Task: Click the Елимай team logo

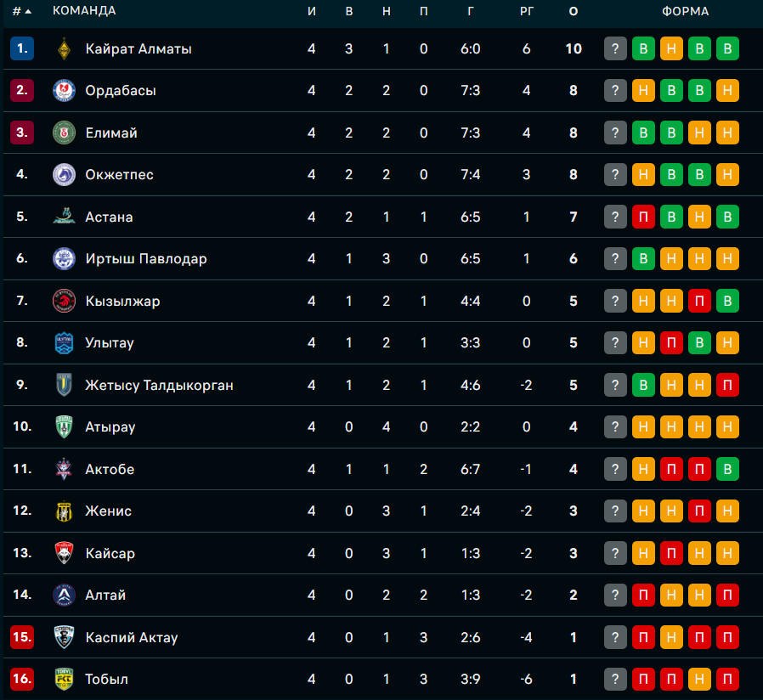Action: pyautogui.click(x=64, y=133)
